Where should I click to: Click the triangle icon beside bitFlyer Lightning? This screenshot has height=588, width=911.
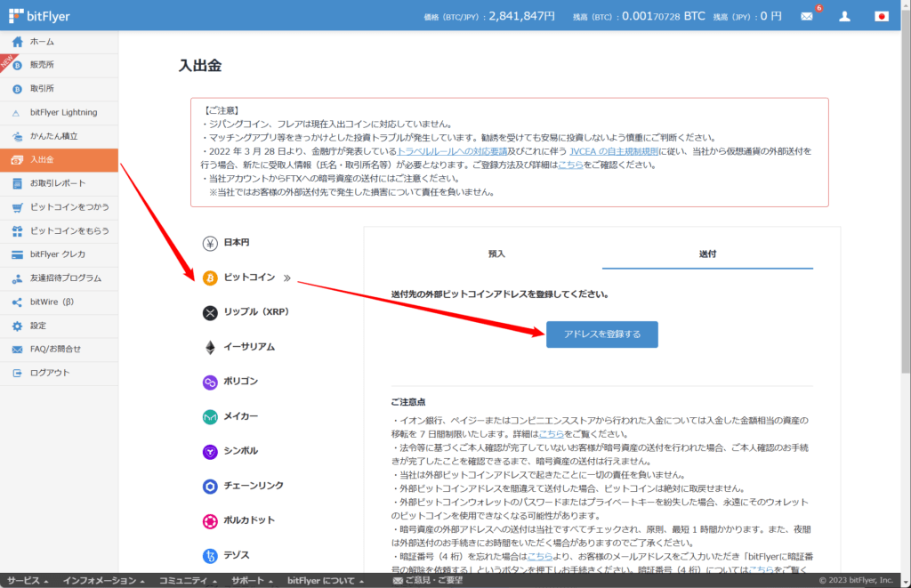16,113
